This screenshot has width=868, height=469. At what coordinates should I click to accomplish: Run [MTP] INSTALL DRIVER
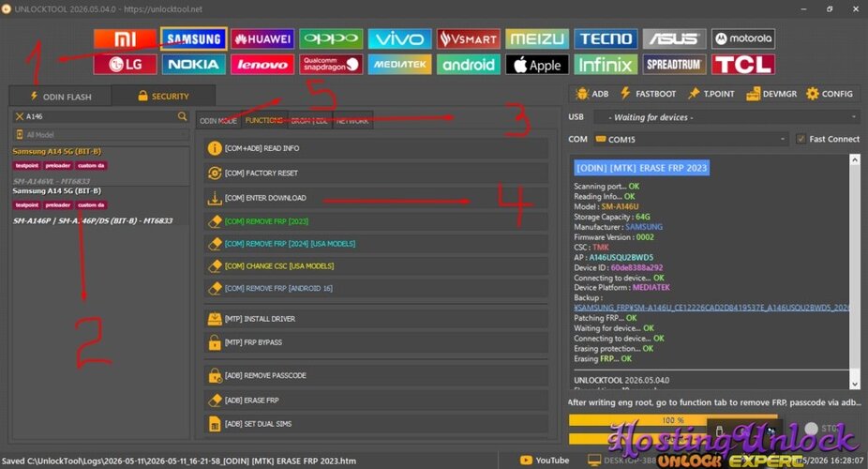click(x=377, y=319)
